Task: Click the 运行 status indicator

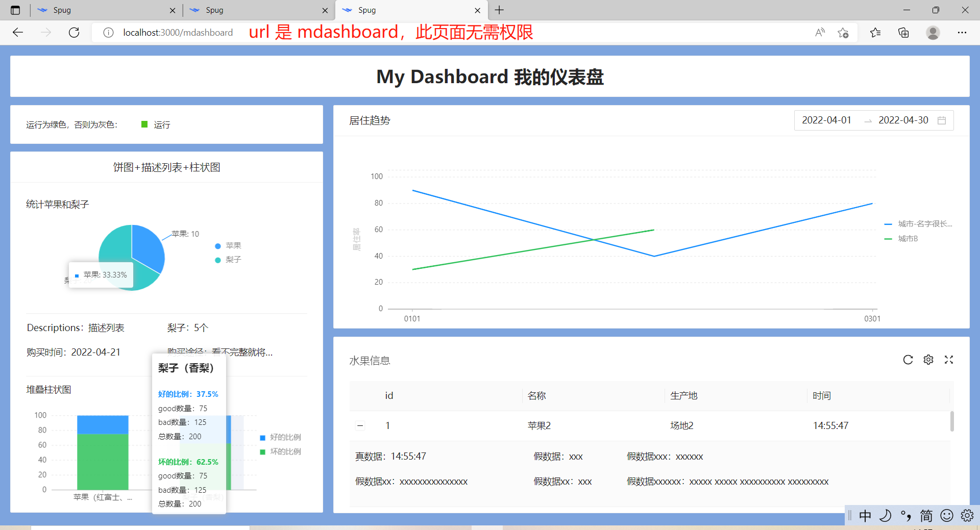Action: coord(156,124)
